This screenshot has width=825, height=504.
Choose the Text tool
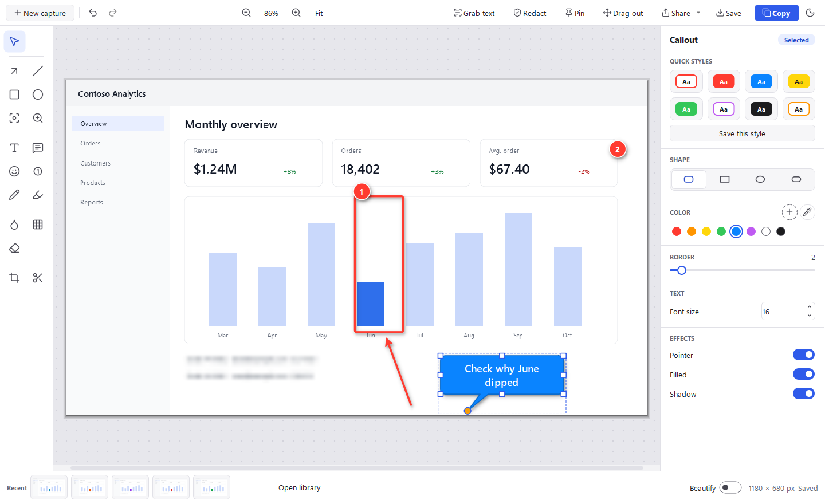tap(14, 148)
